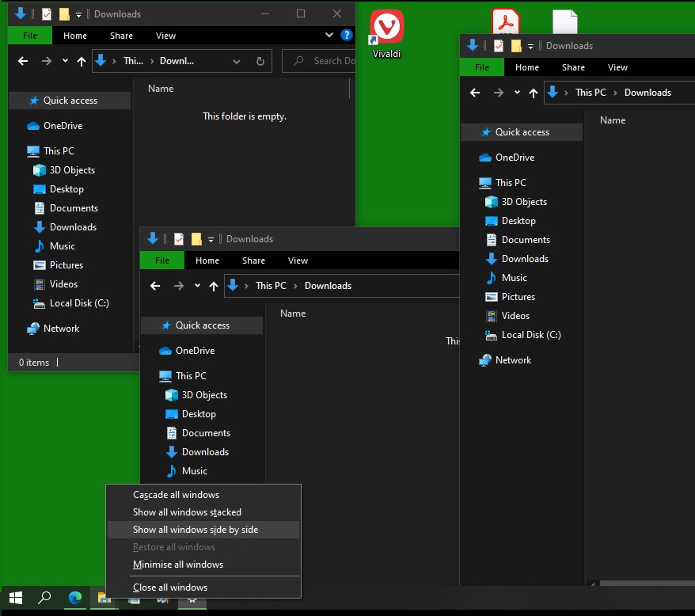
Task: Open View tab in the window behind the menu
Action: [298, 260]
